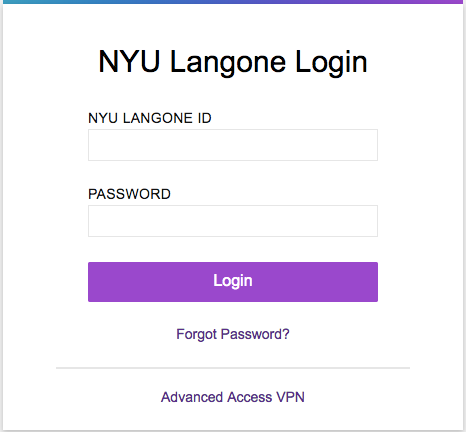Click the word Login on purple button
Viewport: 466px width, 432px height.
pos(233,281)
